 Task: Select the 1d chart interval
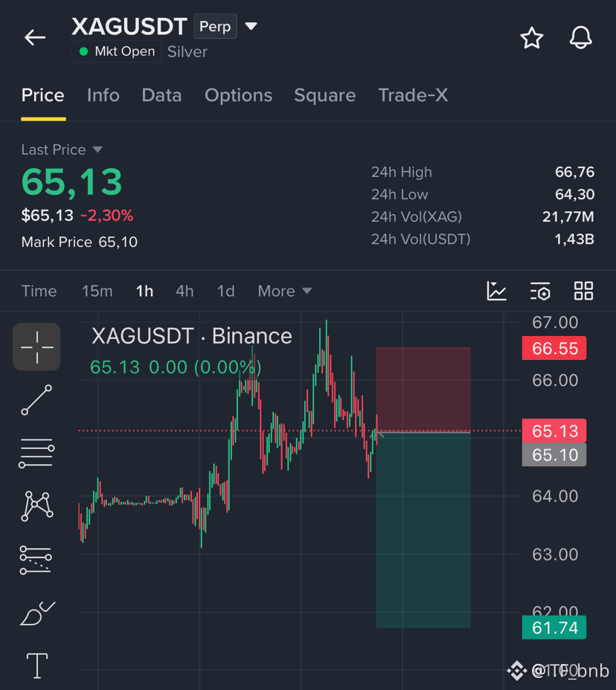226,291
